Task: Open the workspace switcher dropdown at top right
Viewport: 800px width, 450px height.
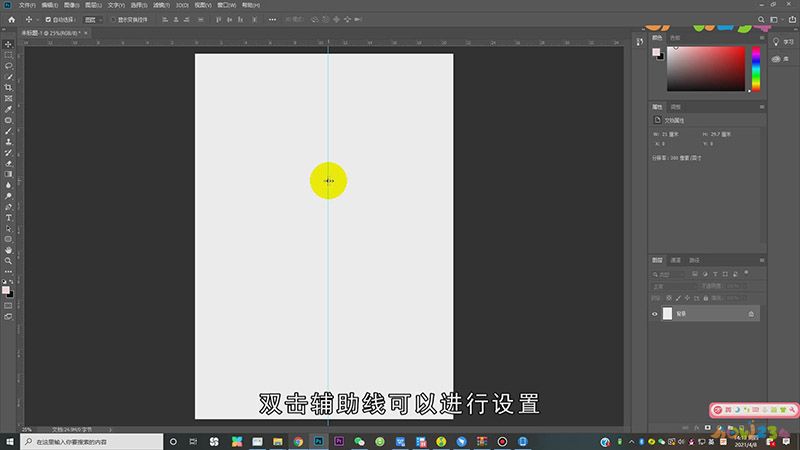Action: pyautogui.click(x=776, y=19)
